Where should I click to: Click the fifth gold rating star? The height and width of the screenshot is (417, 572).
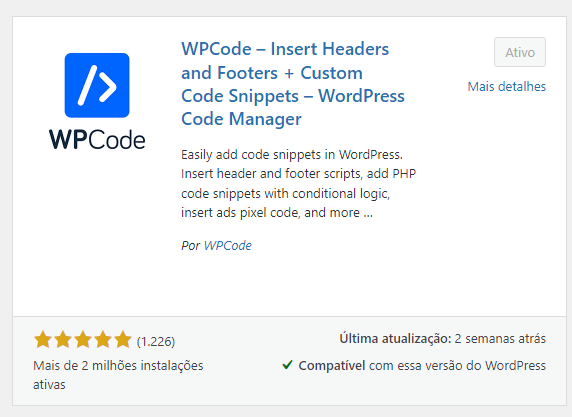coord(123,340)
